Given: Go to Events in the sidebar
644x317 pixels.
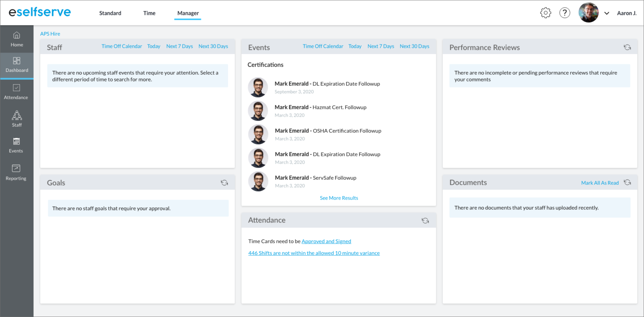Looking at the screenshot, I should tap(16, 145).
